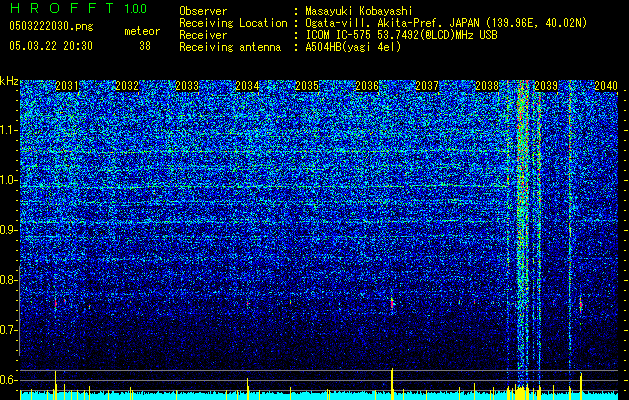Click the tallest yellow intensity spike under 2036

(x=392, y=384)
